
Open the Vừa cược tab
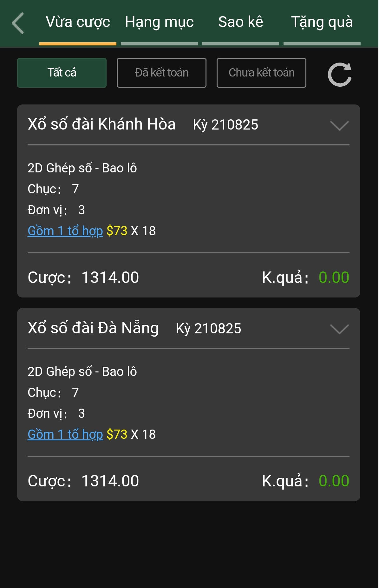[x=78, y=22]
